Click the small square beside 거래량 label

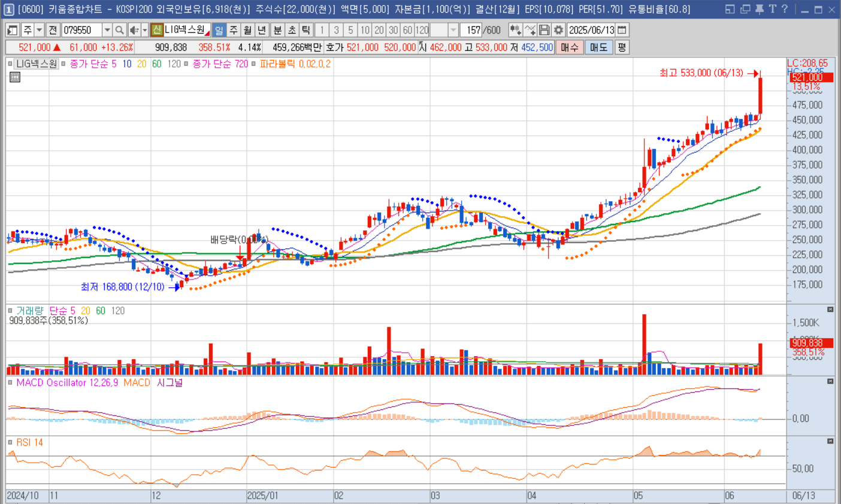coord(10,311)
